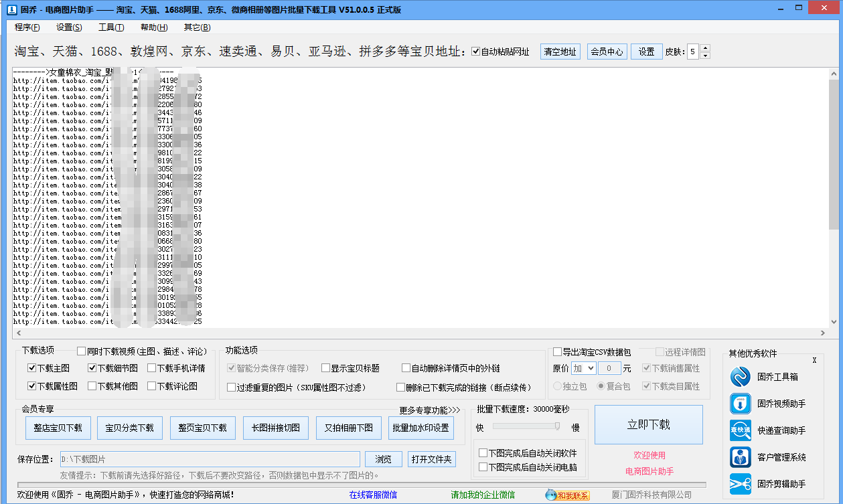Screen dimensions: 843x504
Task: Close the 其他优秀软件 panel with X
Action: [x=814, y=360]
